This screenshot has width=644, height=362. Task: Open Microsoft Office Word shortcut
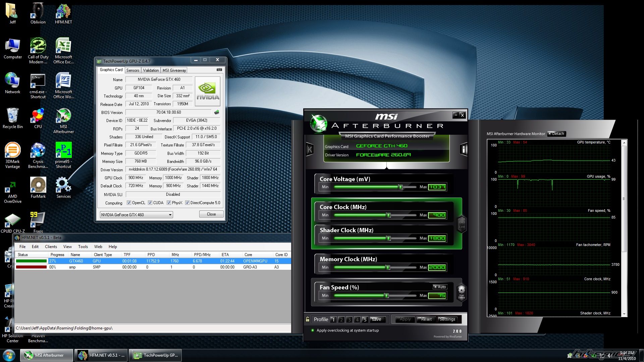63,86
